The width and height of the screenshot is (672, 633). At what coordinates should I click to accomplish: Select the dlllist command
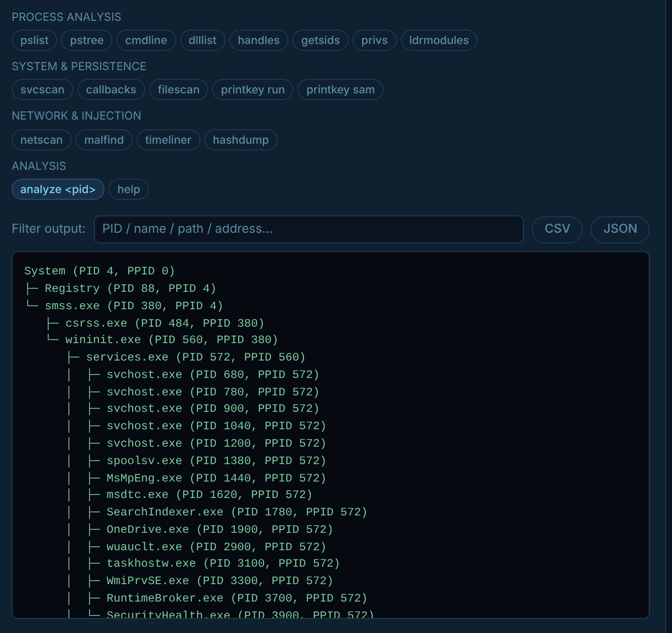click(x=202, y=40)
